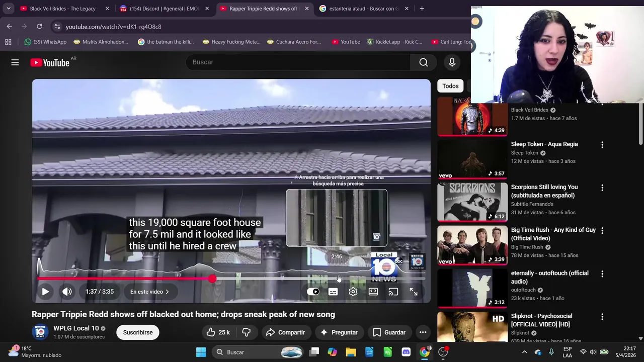
Task: Toggle the autoplay switch in player
Action: [313, 292]
